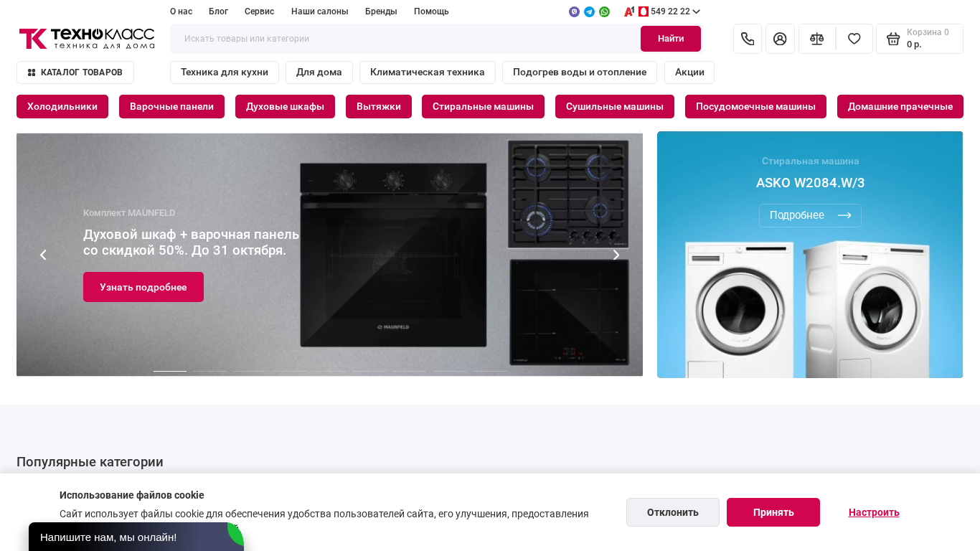Click the Стиральная машина caption on ASKO banner
The image size is (980, 551).
[810, 161]
